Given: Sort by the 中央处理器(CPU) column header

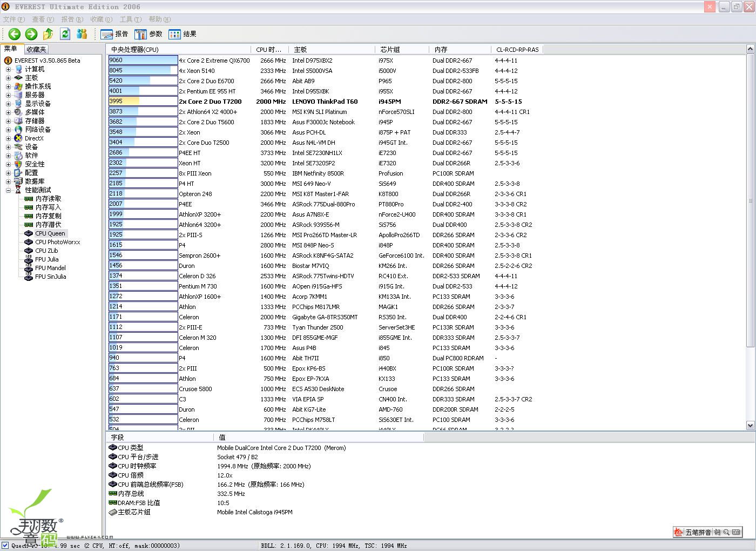Looking at the screenshot, I should [179, 50].
